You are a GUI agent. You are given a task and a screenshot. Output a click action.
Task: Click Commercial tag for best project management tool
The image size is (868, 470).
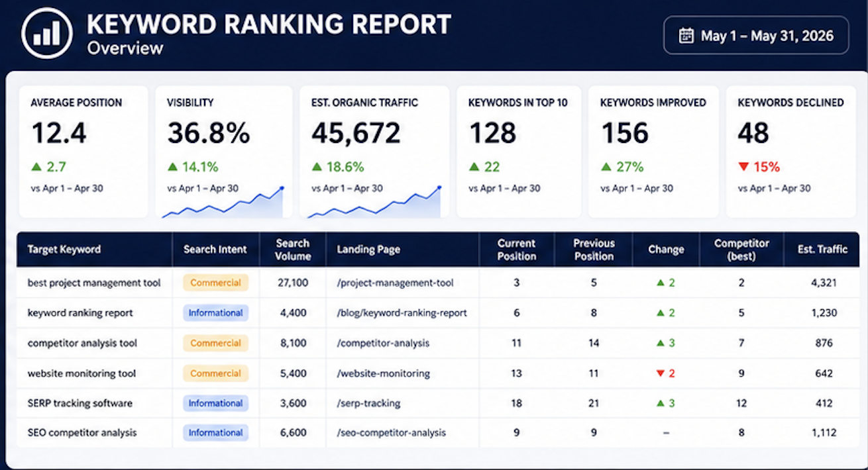coord(216,283)
